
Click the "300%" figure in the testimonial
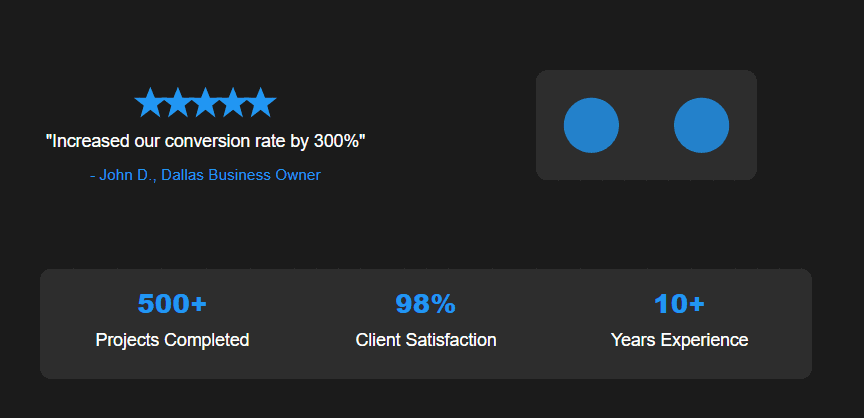click(x=337, y=141)
